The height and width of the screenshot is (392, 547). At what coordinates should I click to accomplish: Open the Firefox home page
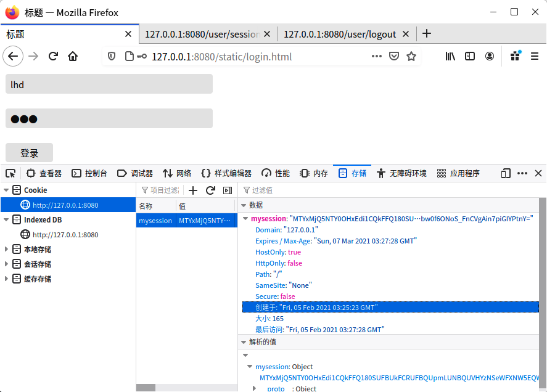pyautogui.click(x=73, y=56)
